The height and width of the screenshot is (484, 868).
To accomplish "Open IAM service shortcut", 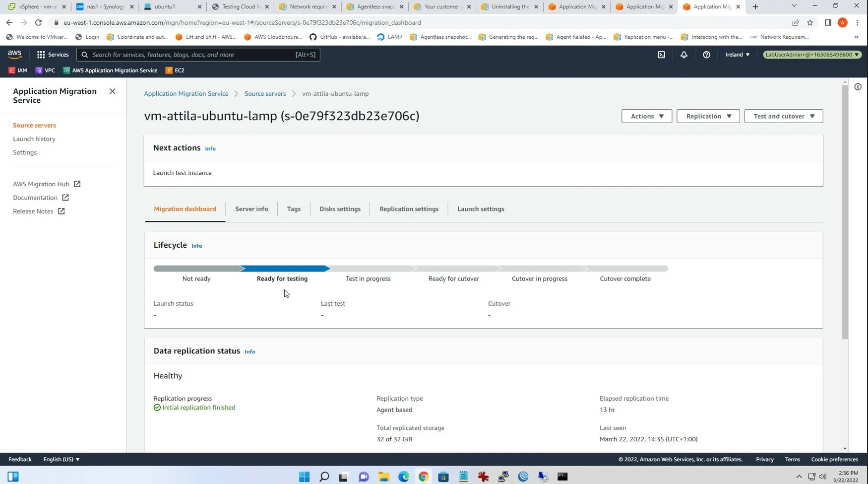I will (x=18, y=70).
